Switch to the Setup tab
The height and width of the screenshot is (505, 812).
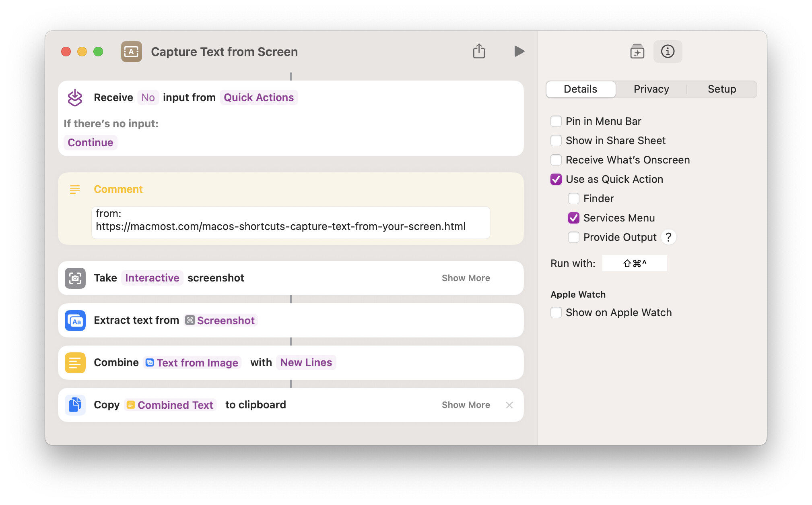click(x=721, y=89)
